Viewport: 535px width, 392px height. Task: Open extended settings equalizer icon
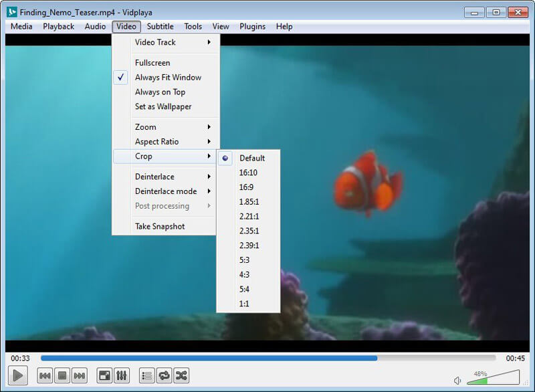tap(122, 376)
